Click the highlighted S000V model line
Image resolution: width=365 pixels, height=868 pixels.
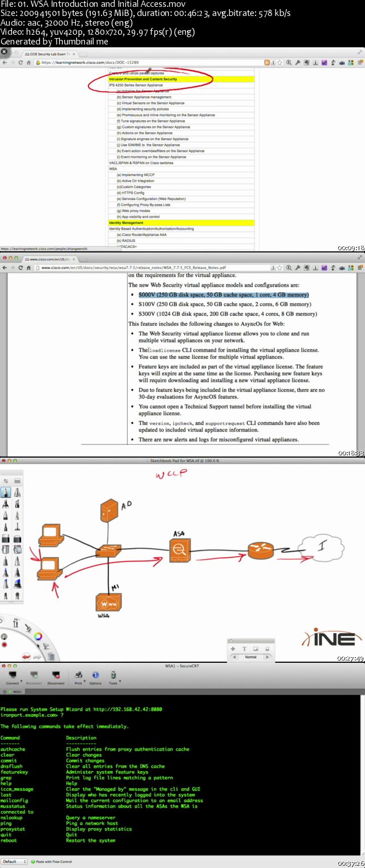pyautogui.click(x=224, y=295)
